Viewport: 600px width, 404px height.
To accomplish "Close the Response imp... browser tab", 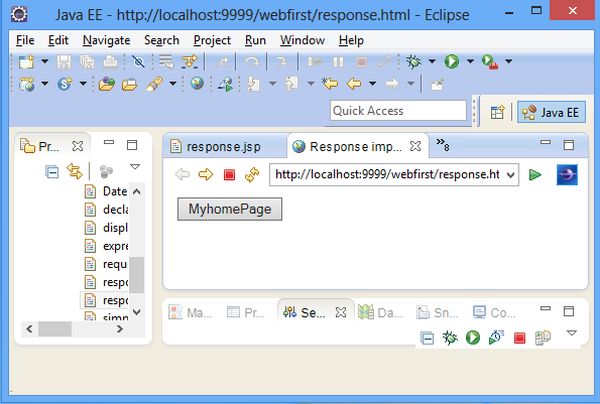I will 415,146.
